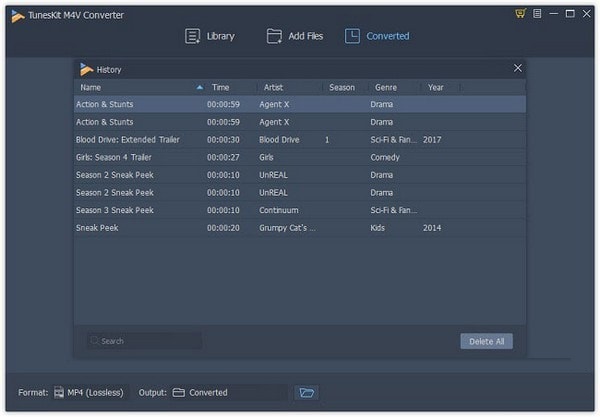Close the History panel
Screen dimensions: 600x417
(518, 68)
